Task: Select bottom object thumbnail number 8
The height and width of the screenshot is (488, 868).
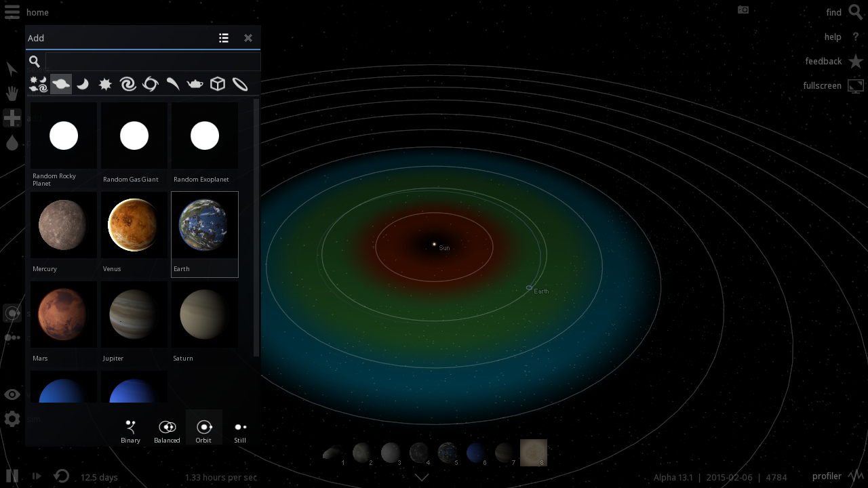Action: pyautogui.click(x=534, y=453)
